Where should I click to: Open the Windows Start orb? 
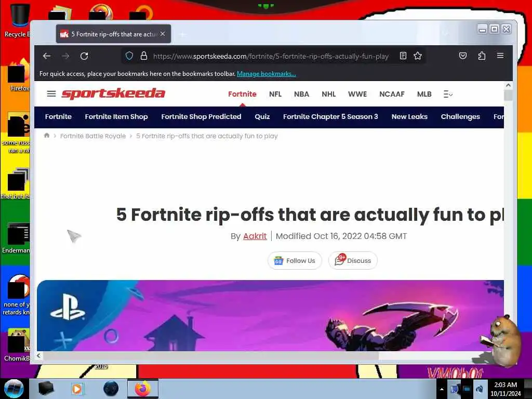14,389
